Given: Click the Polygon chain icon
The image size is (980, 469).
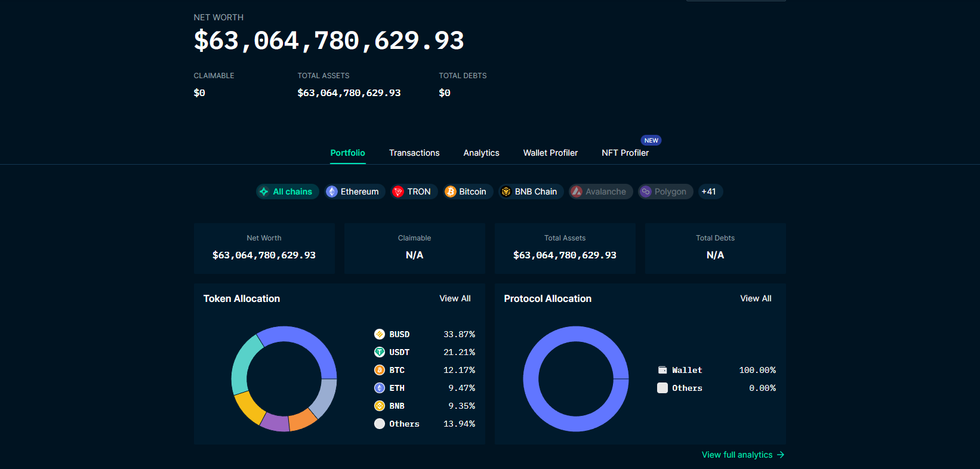Looking at the screenshot, I should tap(646, 192).
